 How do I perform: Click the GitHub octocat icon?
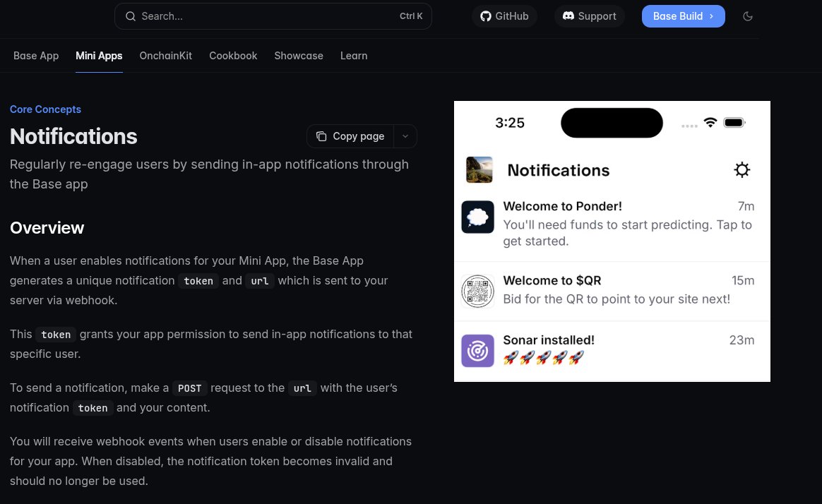tap(486, 16)
